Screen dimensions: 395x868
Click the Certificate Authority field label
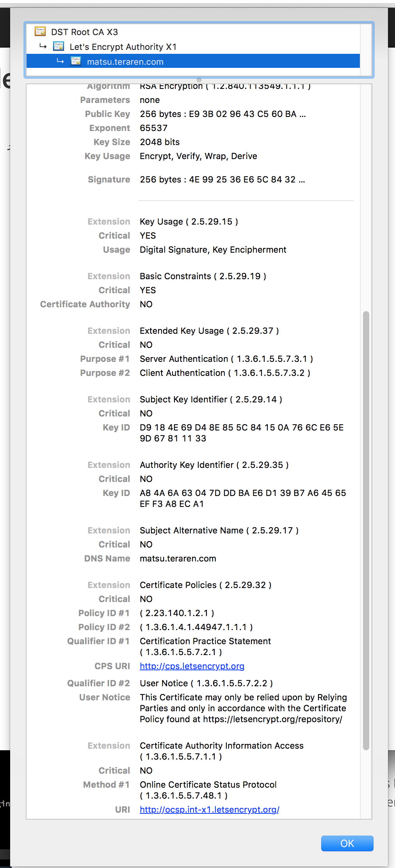click(x=85, y=304)
